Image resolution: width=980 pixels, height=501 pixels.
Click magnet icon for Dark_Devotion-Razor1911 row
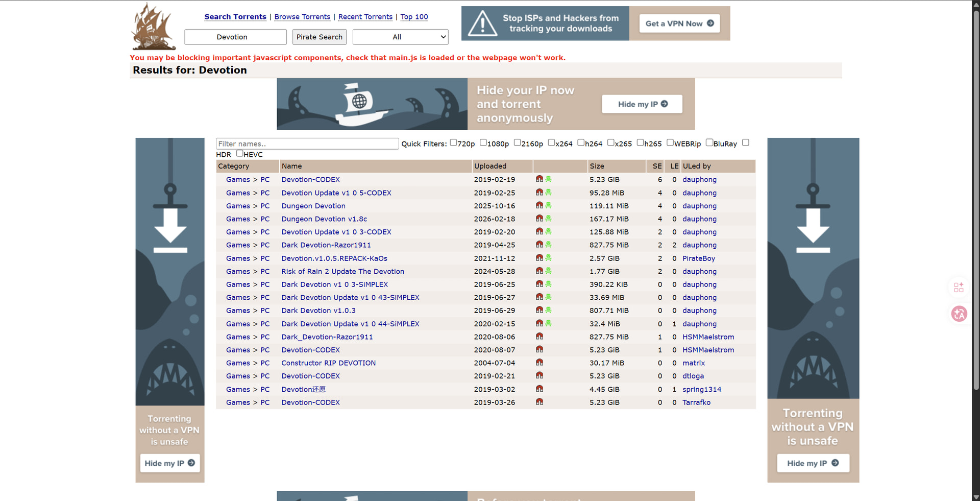[x=540, y=337]
